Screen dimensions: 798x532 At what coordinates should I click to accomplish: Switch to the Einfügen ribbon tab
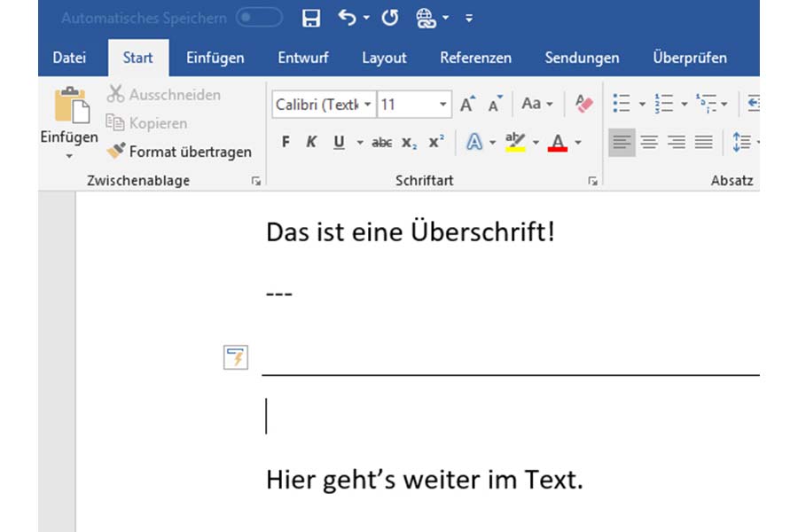(x=215, y=58)
